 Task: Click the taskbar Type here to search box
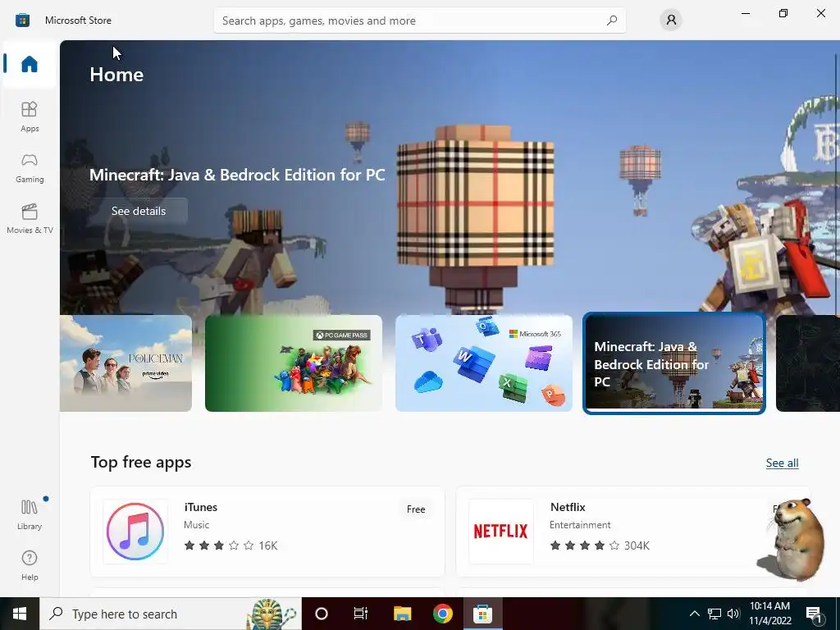coord(171,614)
